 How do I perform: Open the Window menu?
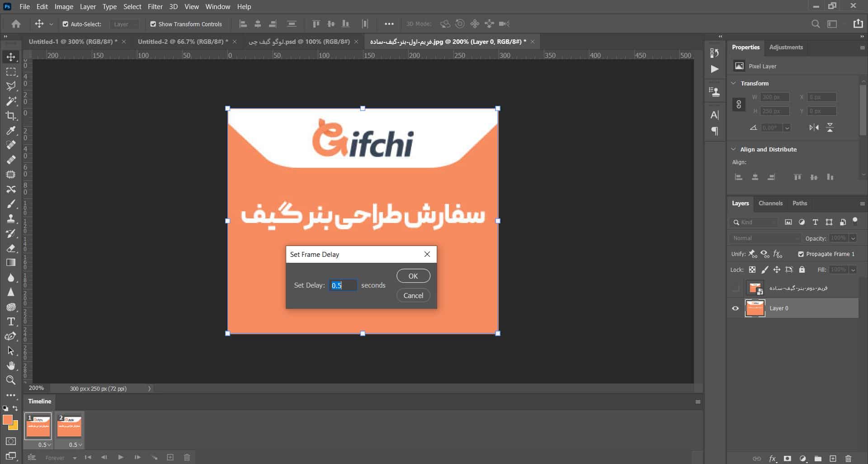218,7
